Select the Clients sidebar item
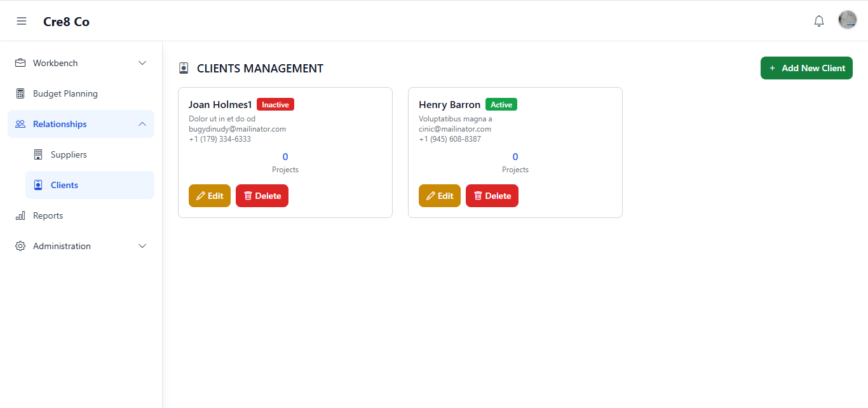Image resolution: width=868 pixels, height=408 pixels. (64, 185)
